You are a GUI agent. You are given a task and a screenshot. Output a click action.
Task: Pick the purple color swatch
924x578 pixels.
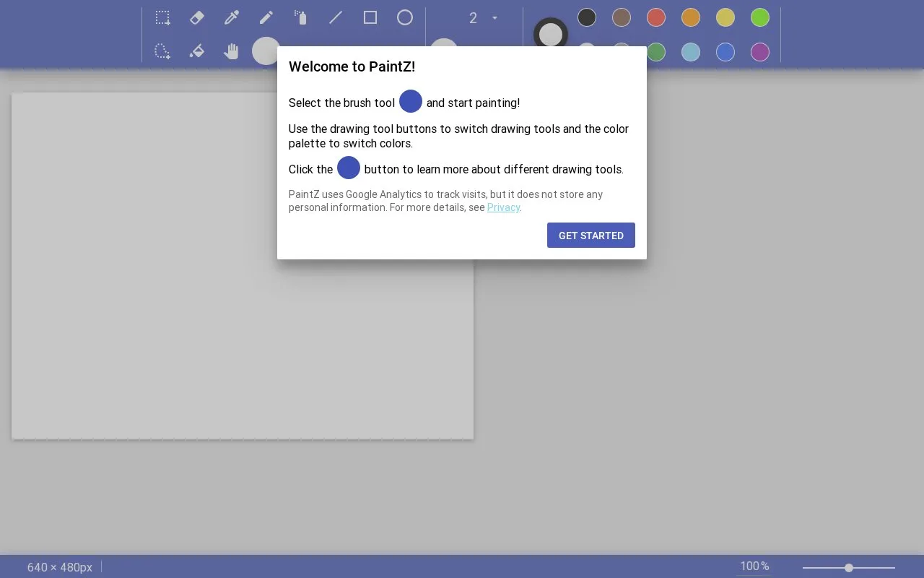click(760, 52)
